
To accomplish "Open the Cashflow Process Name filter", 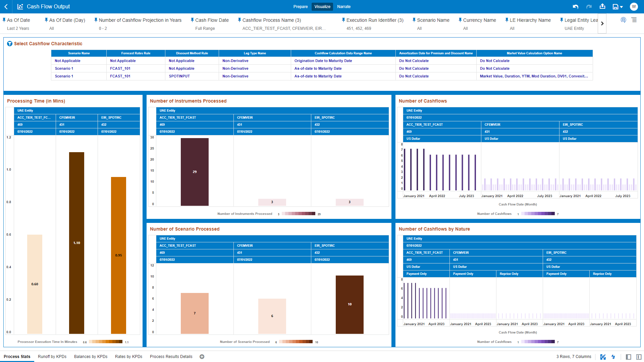I will click(x=271, y=20).
